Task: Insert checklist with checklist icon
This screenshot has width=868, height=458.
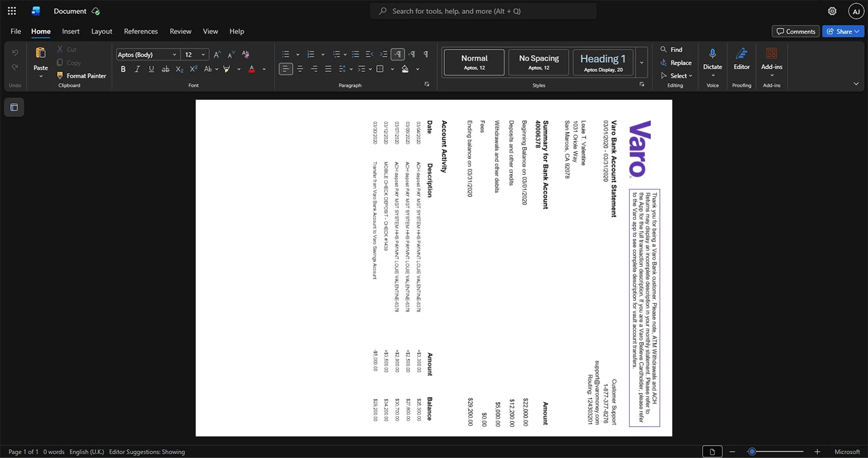Action: [x=356, y=55]
